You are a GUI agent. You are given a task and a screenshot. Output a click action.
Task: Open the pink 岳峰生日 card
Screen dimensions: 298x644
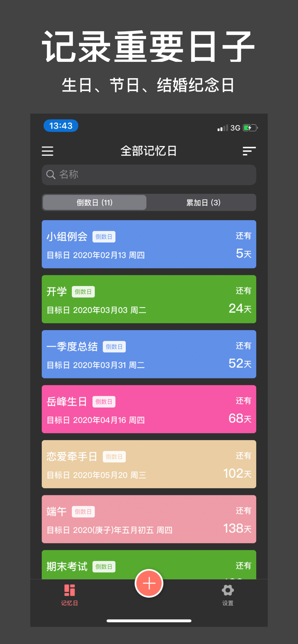(149, 409)
